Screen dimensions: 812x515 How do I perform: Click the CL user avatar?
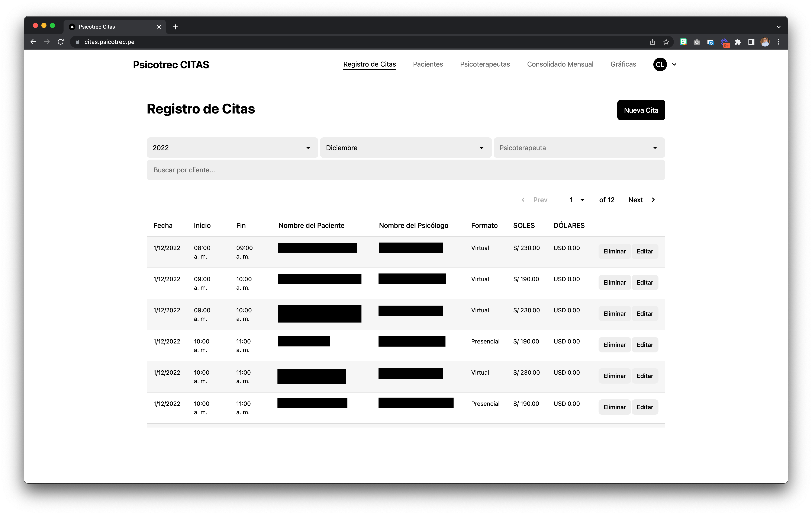tap(660, 64)
